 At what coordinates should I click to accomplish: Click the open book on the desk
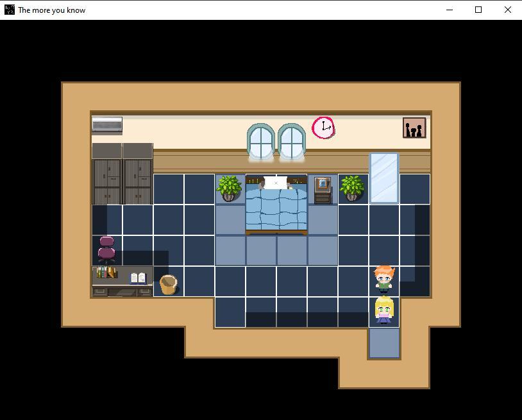[138, 278]
